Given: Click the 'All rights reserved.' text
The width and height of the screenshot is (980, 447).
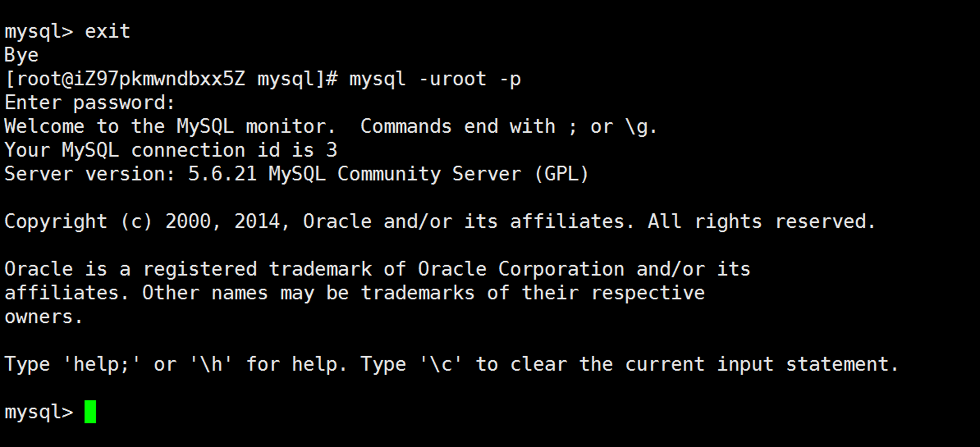Looking at the screenshot, I should (x=762, y=222).
